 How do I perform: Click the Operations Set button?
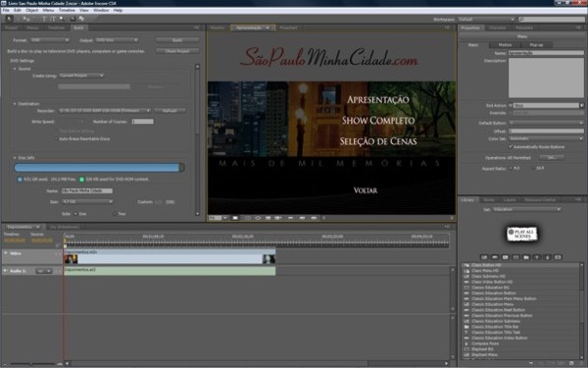(551, 158)
